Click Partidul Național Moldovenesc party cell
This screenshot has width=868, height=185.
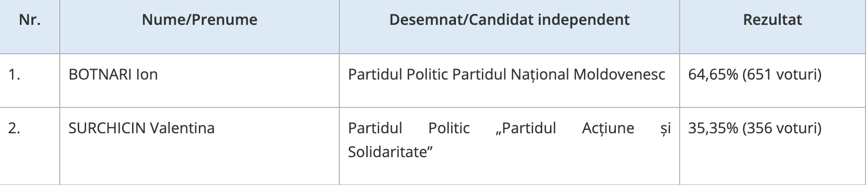point(509,80)
